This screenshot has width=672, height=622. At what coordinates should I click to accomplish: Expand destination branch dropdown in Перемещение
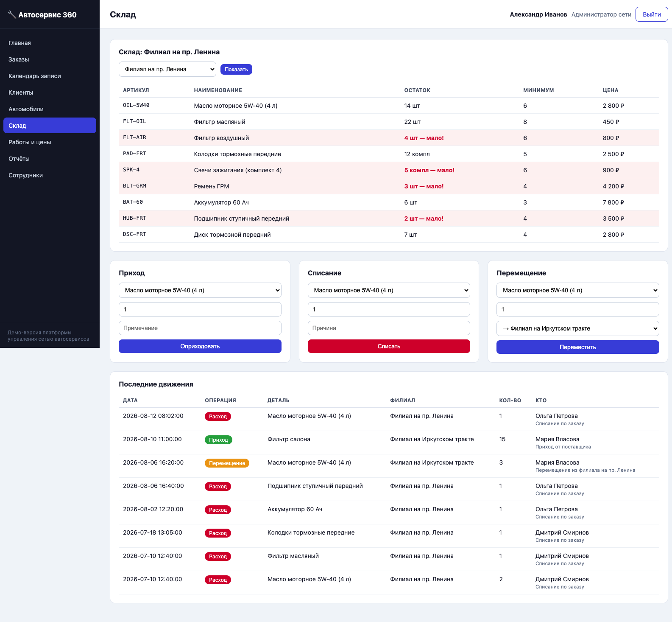(x=578, y=328)
